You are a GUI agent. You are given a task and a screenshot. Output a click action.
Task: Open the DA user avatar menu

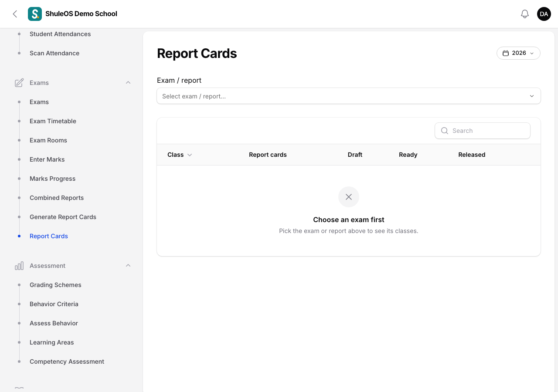[544, 14]
